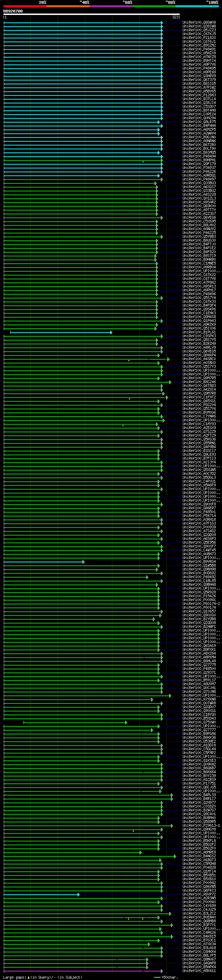Click the green ~80% identity legend segment
The image size is (222, 980).
click(x=154, y=6)
